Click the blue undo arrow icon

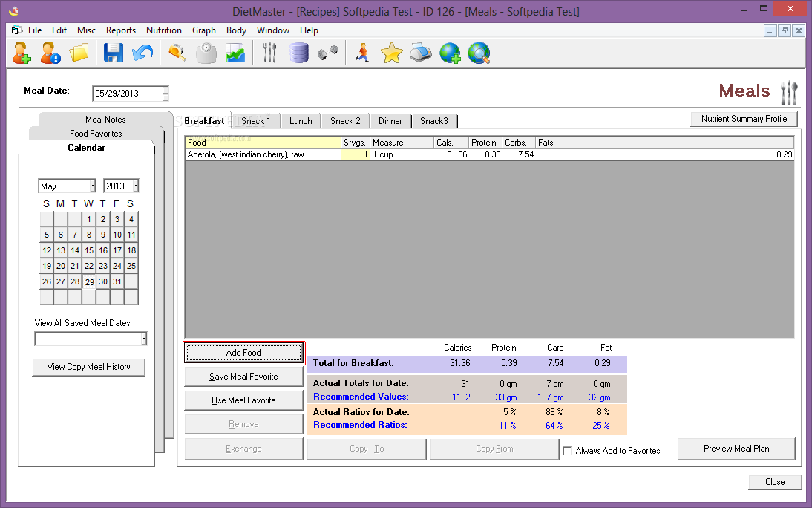[143, 53]
